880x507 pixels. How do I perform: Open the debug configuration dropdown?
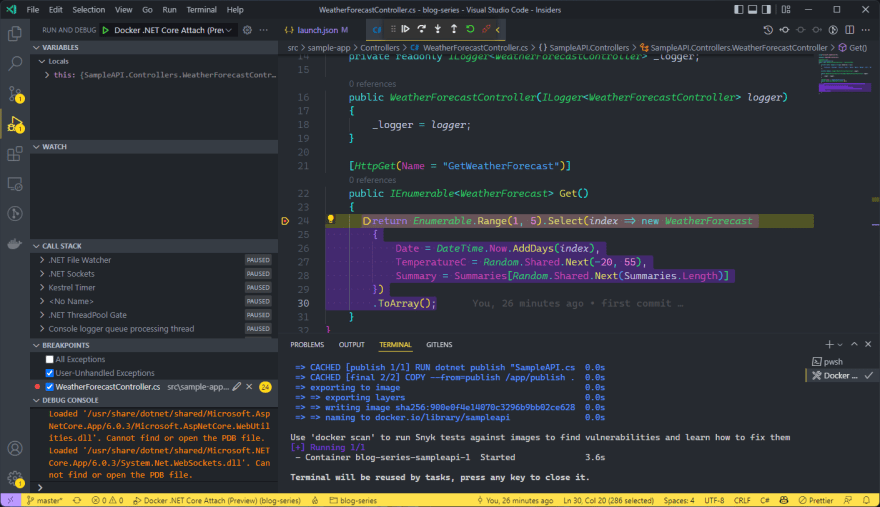coord(173,30)
